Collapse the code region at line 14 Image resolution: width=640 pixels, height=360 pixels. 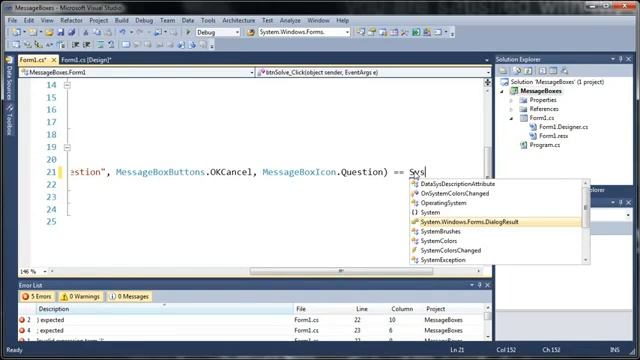pos(67,85)
